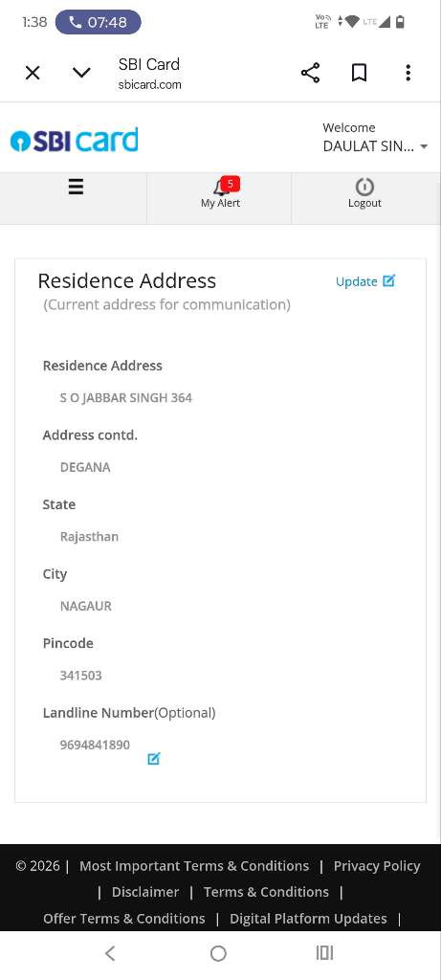Open Offer Terms & Conditions link
This screenshot has height=980, width=441.
coord(123,918)
